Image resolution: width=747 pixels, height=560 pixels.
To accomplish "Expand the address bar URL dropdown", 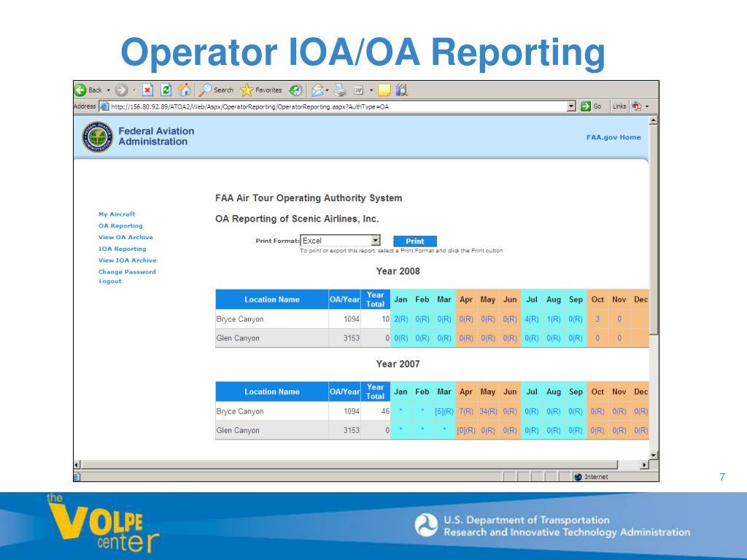I will click(571, 106).
